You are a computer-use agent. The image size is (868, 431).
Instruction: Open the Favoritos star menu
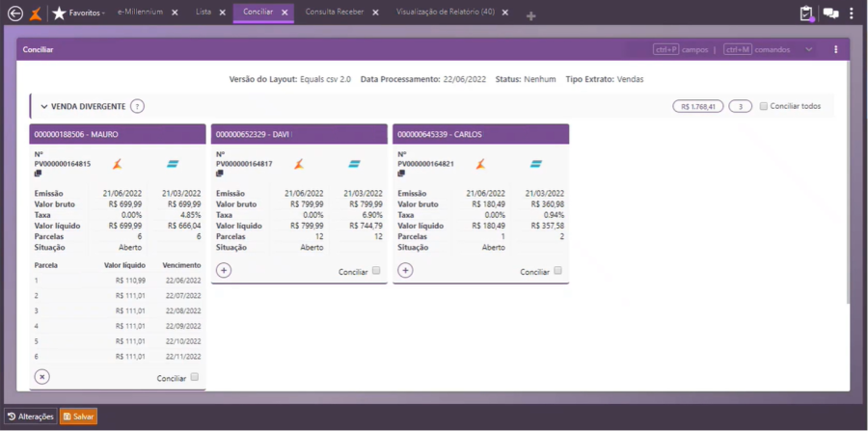coord(78,13)
